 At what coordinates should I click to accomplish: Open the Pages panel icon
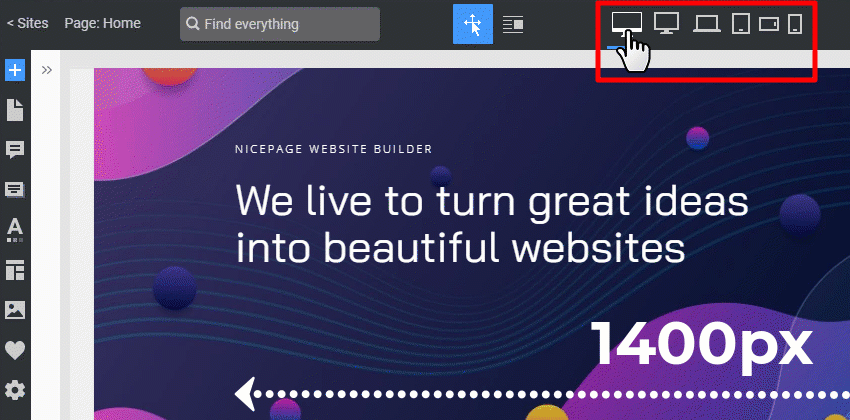click(15, 111)
